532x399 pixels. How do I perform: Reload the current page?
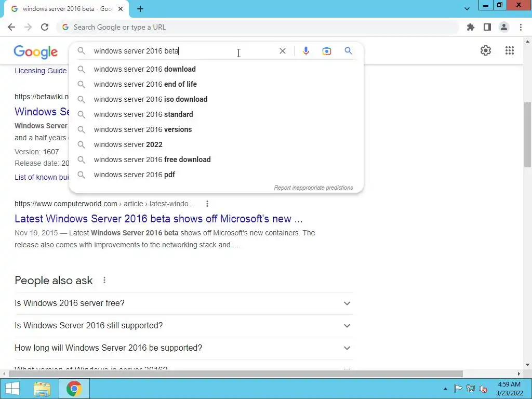pos(45,27)
